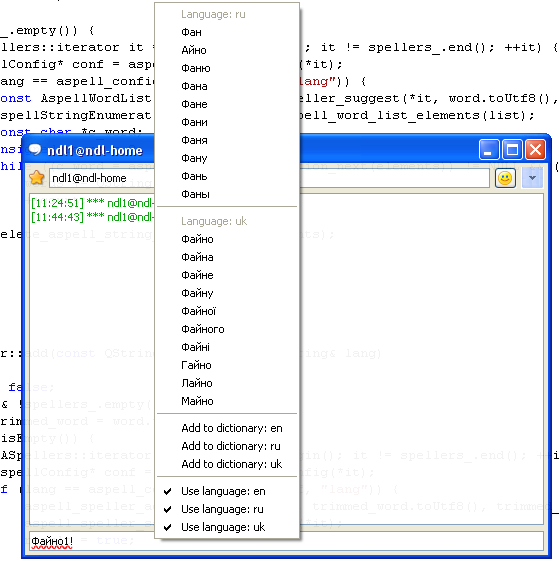Screen dimensions: 559x566
Task: Choose the Ukrainian suggestion Файне
Action: [227, 275]
